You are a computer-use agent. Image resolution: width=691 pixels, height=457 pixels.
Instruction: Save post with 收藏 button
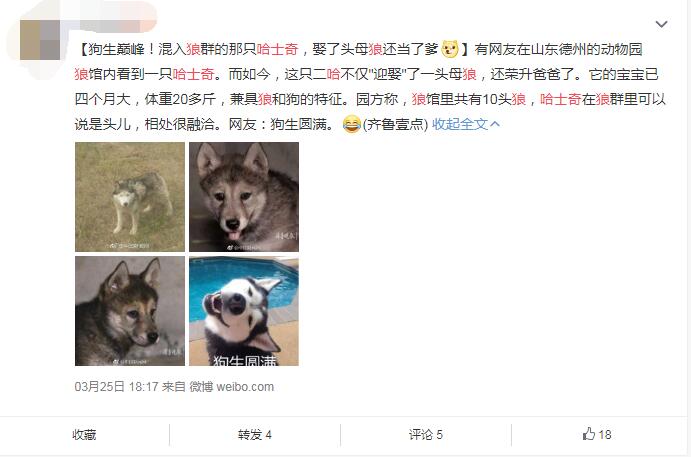coord(84,435)
